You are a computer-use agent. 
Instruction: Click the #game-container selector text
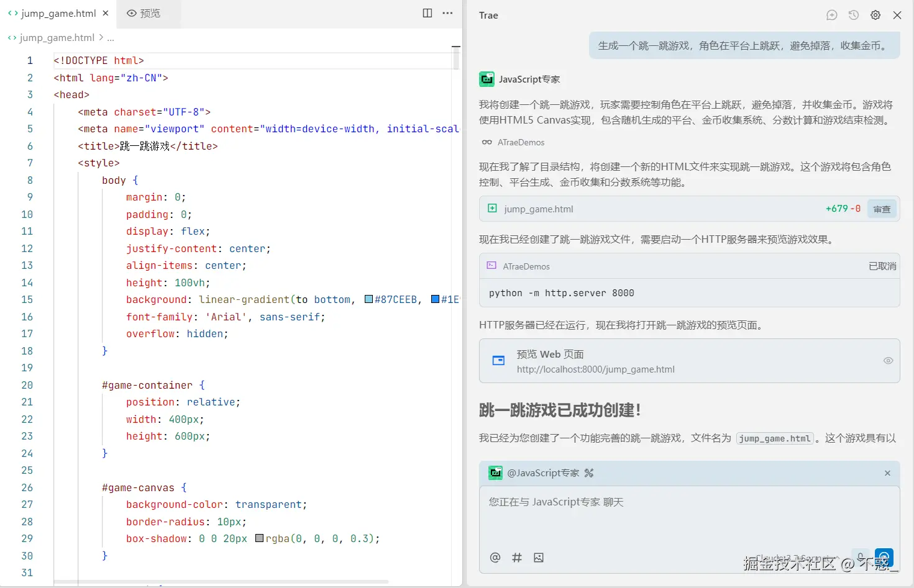(147, 385)
